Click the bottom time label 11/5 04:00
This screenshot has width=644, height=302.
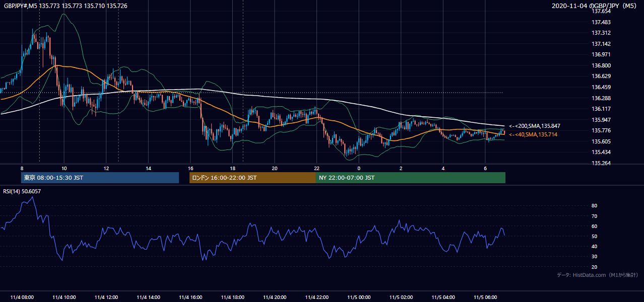(443, 297)
